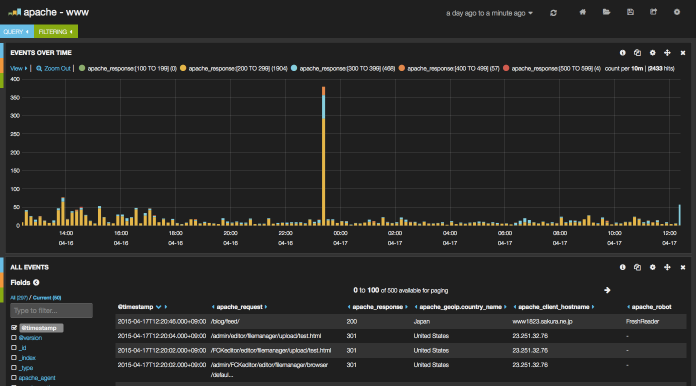Collapse the FILTERING tab
This screenshot has height=386, width=696.
56,32
